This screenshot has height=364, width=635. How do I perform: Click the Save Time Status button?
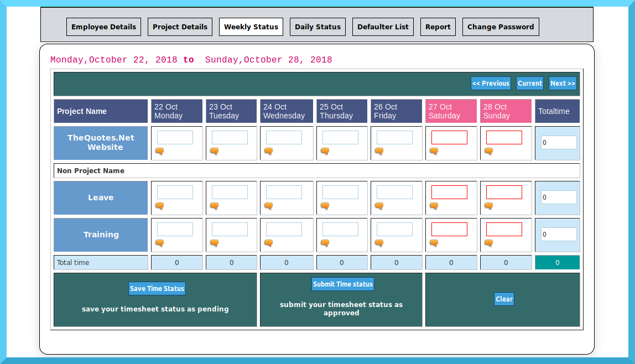point(157,288)
